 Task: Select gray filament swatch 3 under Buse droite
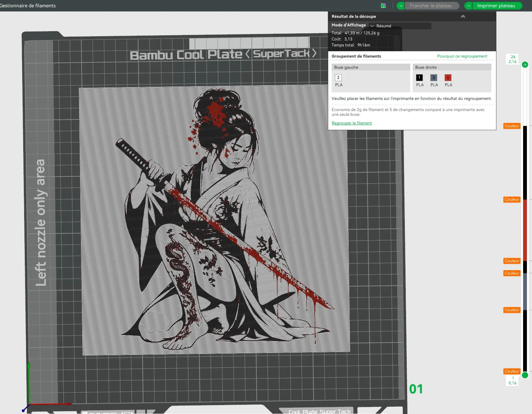(434, 77)
